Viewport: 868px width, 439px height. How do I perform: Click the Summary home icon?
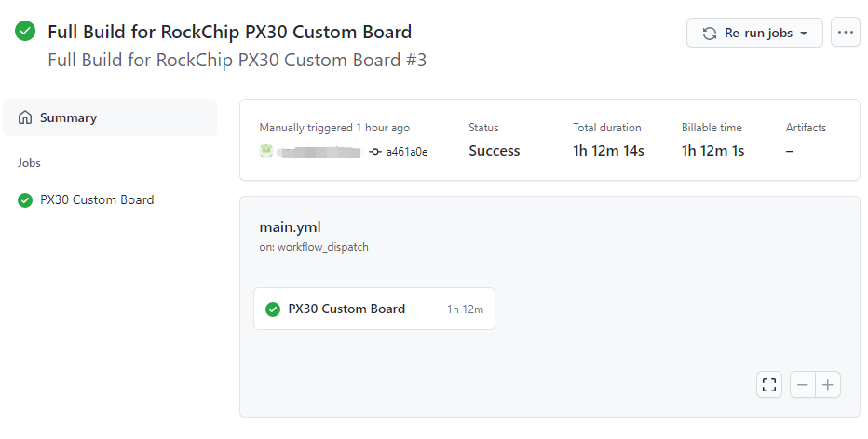pyautogui.click(x=25, y=117)
